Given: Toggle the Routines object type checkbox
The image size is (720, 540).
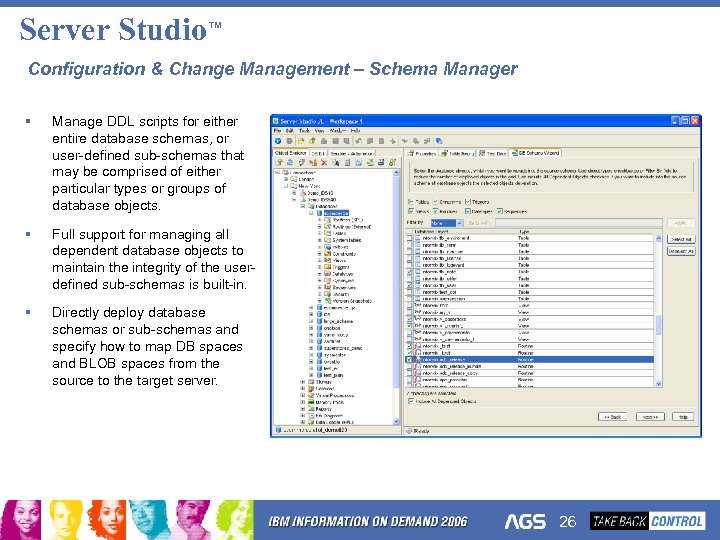Looking at the screenshot, I should (x=436, y=211).
